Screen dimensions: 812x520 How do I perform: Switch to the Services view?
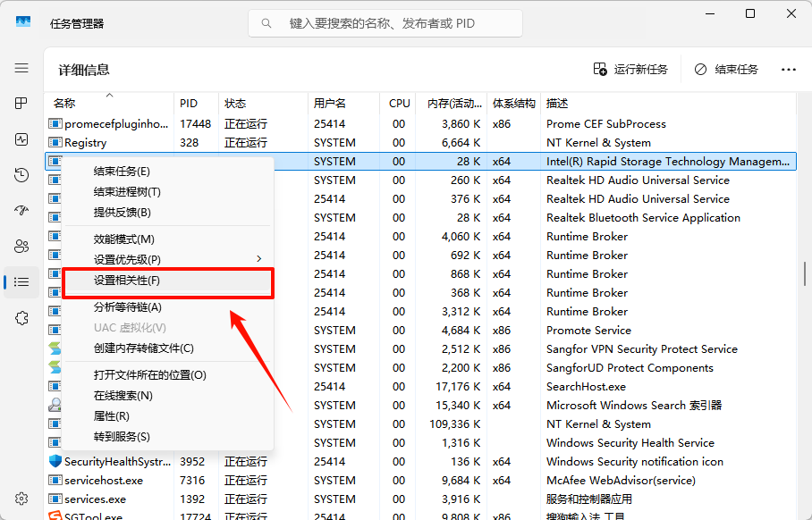point(21,317)
